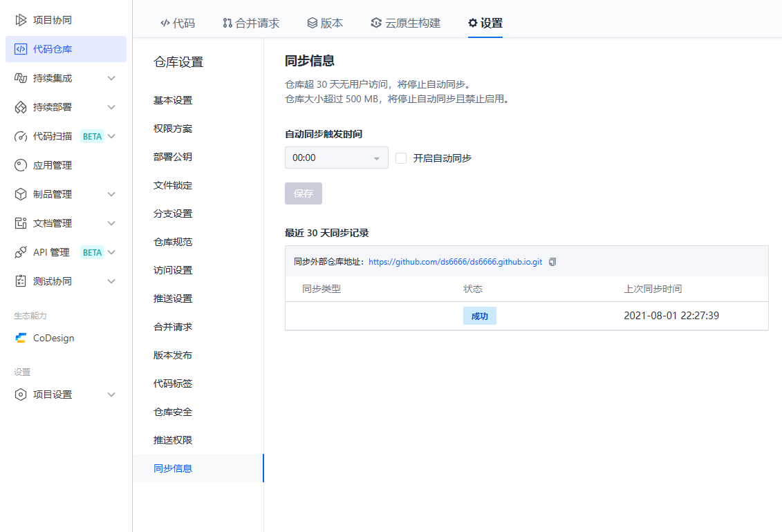Click the 代码仓库 code icon

tap(21, 49)
